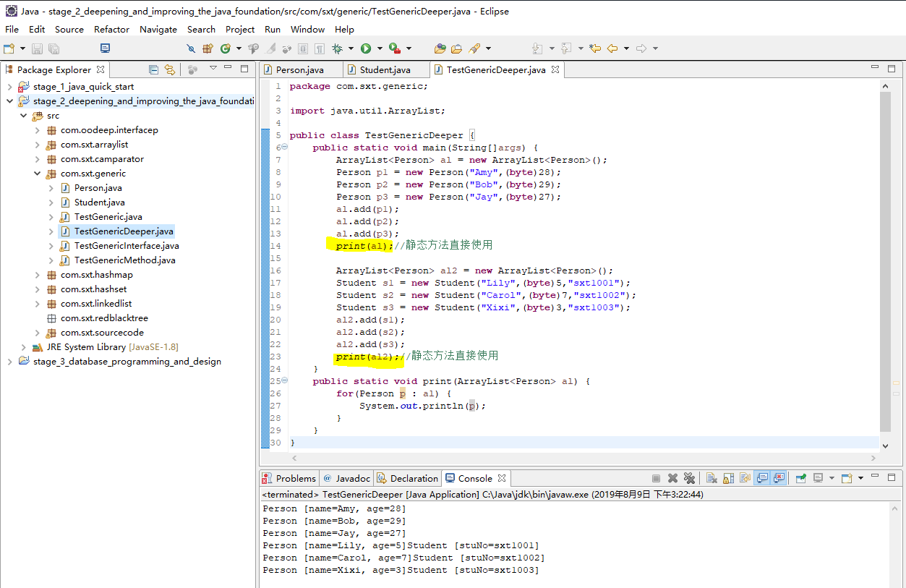
Task: Collapse main method fold on line 6
Action: tap(284, 147)
